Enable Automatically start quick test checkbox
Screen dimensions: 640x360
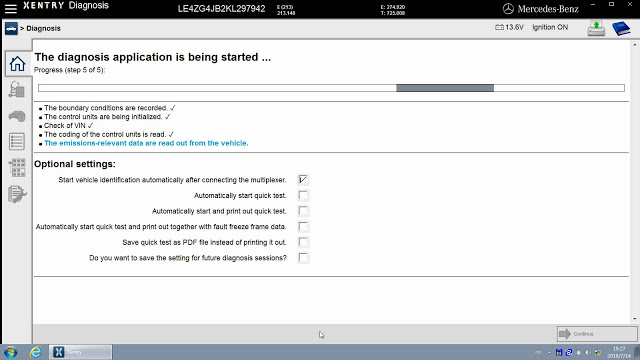[303, 196]
